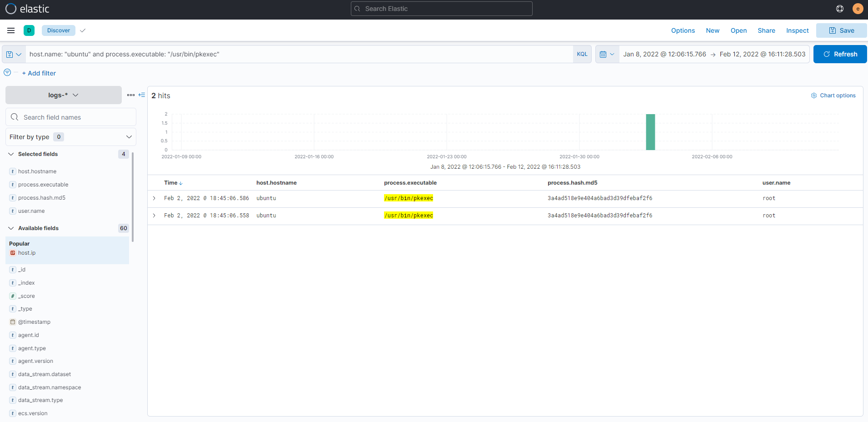The image size is (868, 422).
Task: Click the Elastic logo home icon
Action: click(11, 9)
